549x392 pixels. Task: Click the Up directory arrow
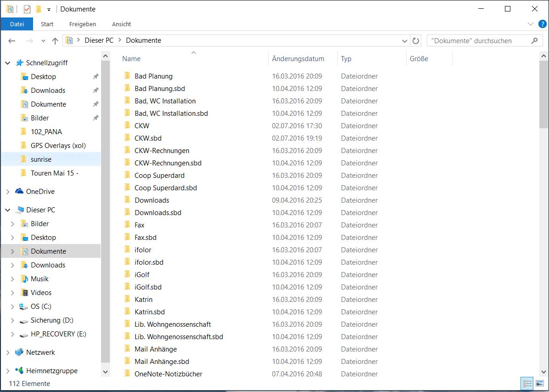[x=55, y=40]
